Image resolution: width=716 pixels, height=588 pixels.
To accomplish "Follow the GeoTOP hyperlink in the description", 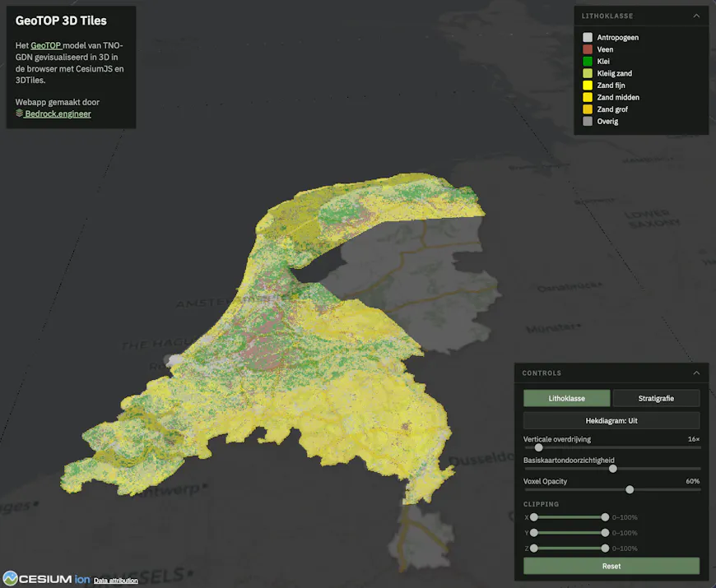I will (x=45, y=45).
